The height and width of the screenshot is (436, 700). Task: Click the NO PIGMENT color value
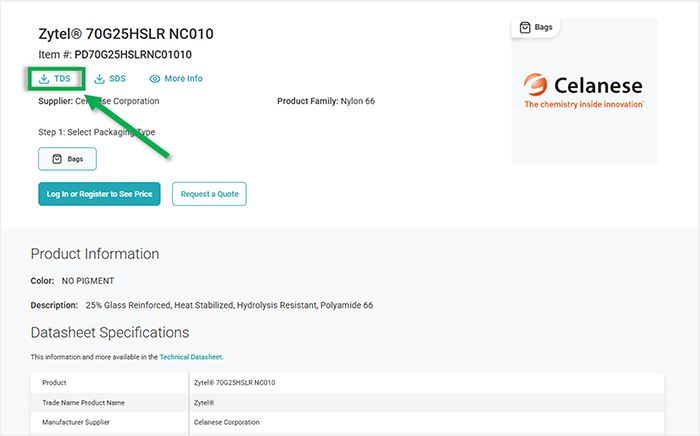click(88, 281)
